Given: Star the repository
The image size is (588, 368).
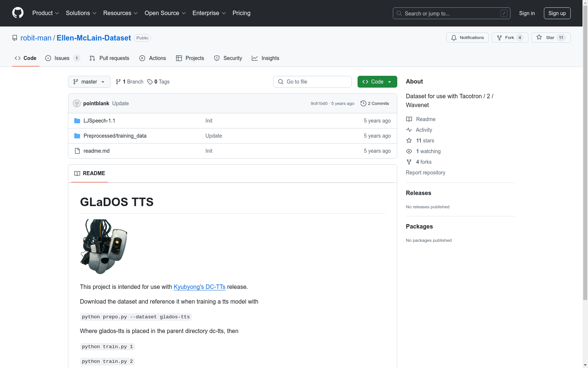Looking at the screenshot, I should pyautogui.click(x=551, y=38).
